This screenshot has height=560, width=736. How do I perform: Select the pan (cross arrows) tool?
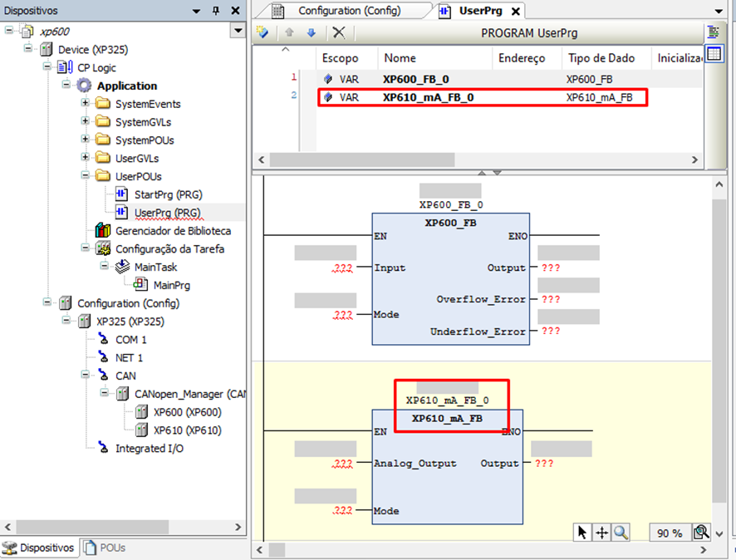point(601,533)
